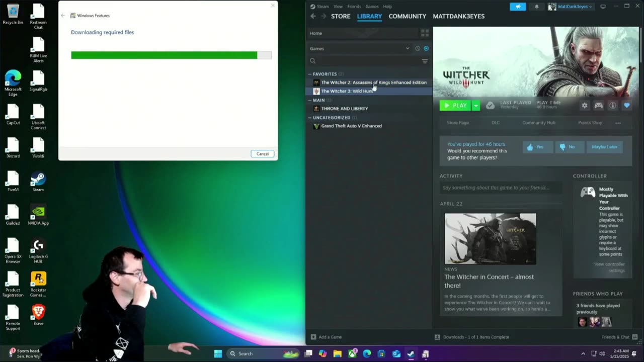Open View controller settings link
Viewport: 644px width, 362px height.
pos(609,267)
